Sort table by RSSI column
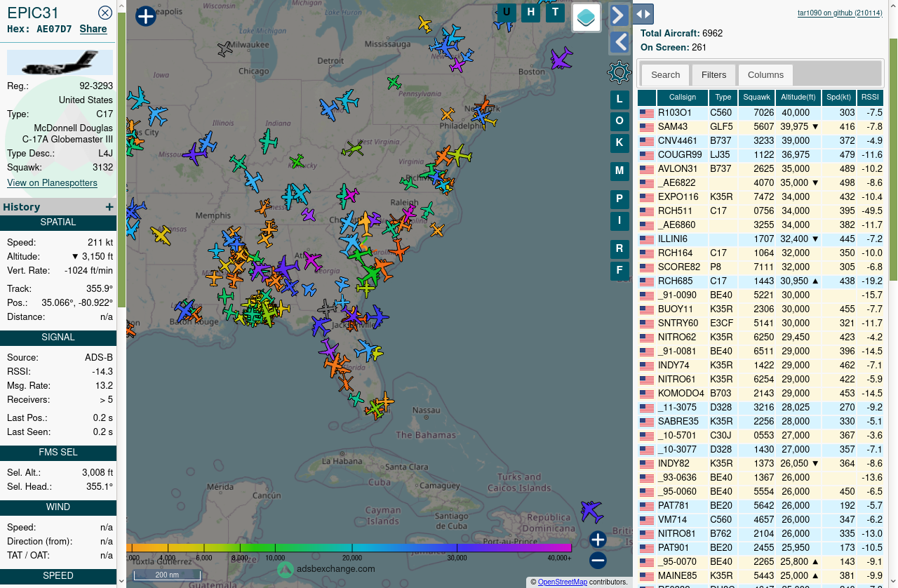This screenshot has height=588, width=898. pos(870,98)
